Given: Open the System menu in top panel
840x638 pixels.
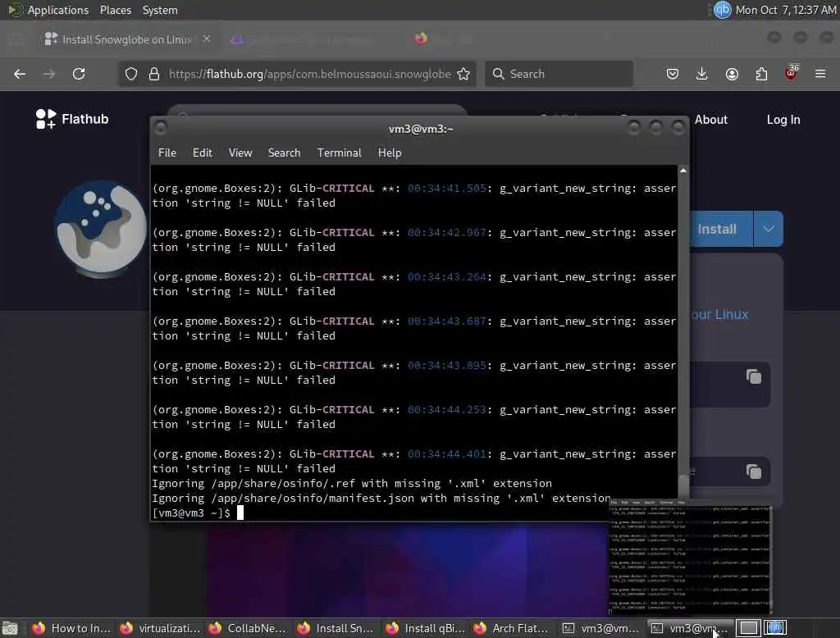Looking at the screenshot, I should point(160,10).
